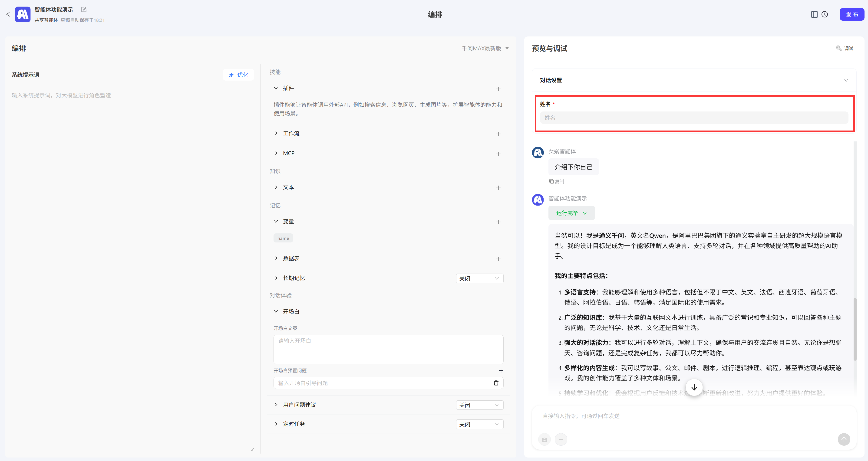The image size is (868, 461).
Task: Click the edit agent name pencil icon
Action: [84, 10]
